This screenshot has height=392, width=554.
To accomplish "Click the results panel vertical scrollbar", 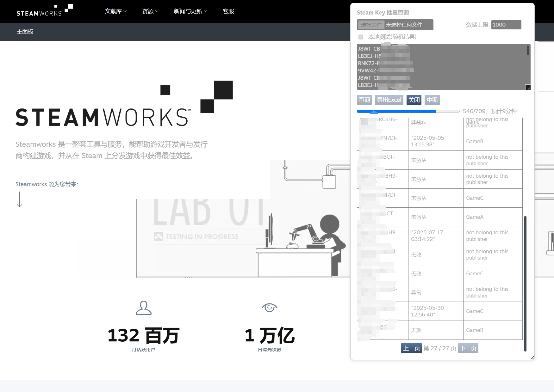I will (525, 284).
